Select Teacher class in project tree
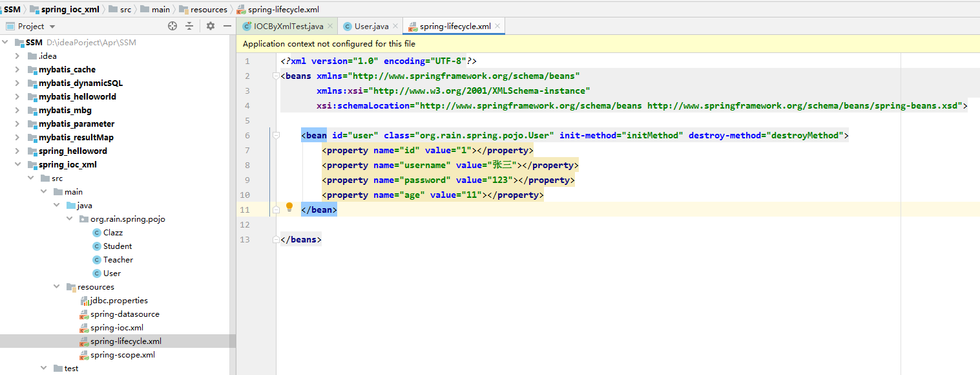 pyautogui.click(x=118, y=260)
